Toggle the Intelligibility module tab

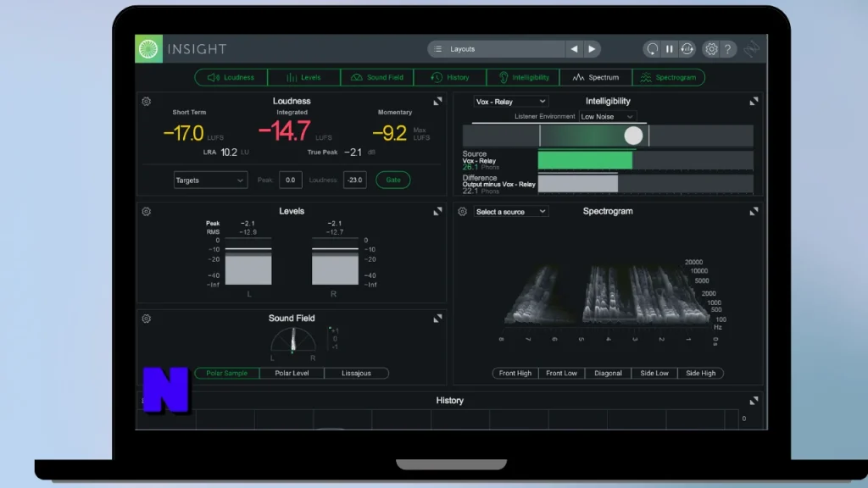pyautogui.click(x=522, y=77)
